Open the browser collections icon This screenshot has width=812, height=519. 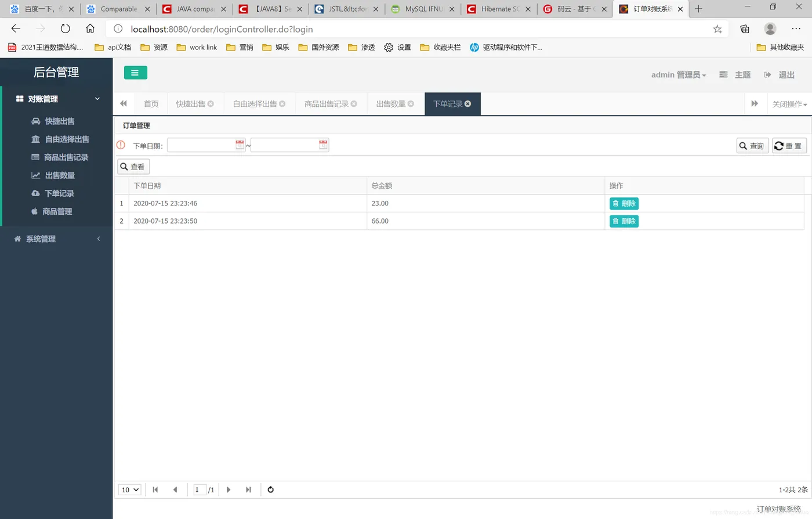pyautogui.click(x=745, y=29)
